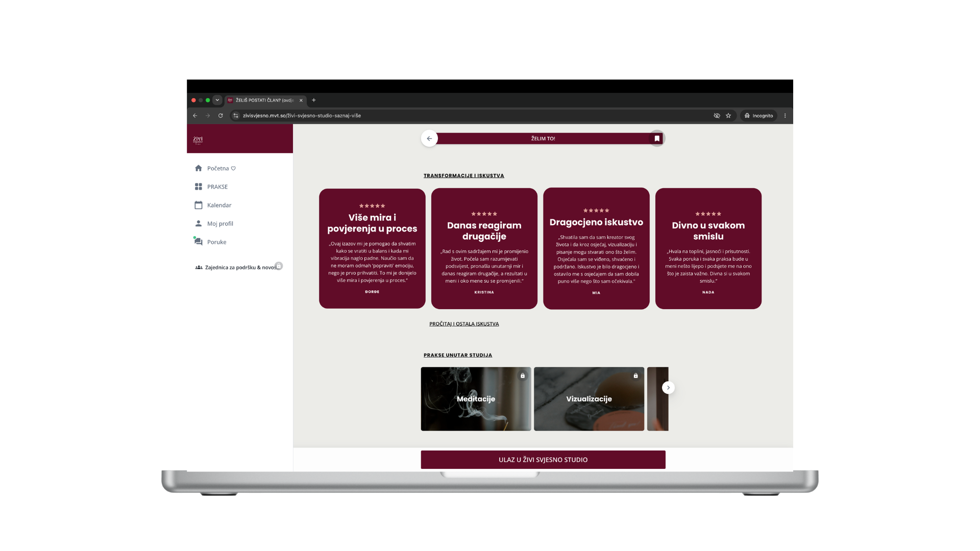Select the Dragocjeno iskustvo testimonial title
The image size is (980, 551).
[596, 222]
